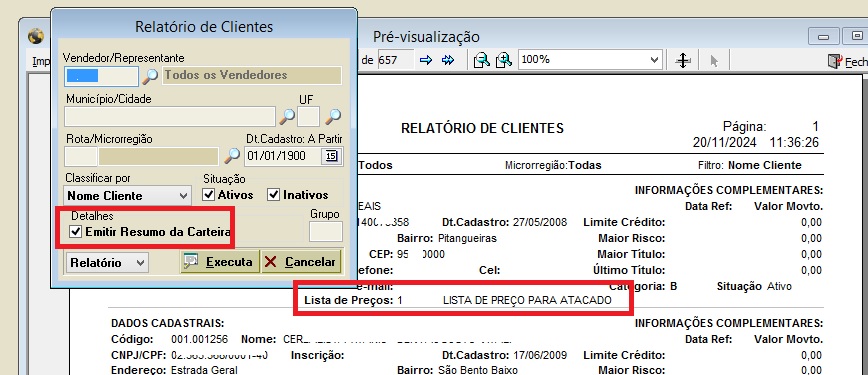868x375 pixels.
Task: Open the Classificar por Nome Cliente dropdown
Action: [128, 196]
